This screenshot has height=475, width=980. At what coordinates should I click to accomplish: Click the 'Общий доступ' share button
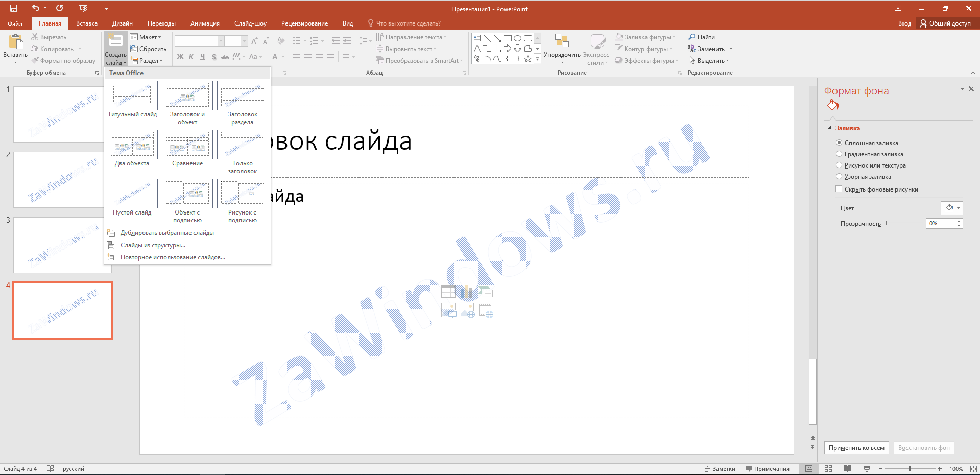point(945,23)
